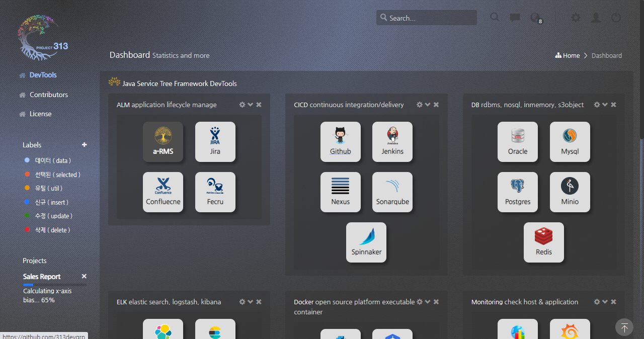Screen dimensions: 644x339
Task: Open the user profile icon
Action: [x=596, y=18]
